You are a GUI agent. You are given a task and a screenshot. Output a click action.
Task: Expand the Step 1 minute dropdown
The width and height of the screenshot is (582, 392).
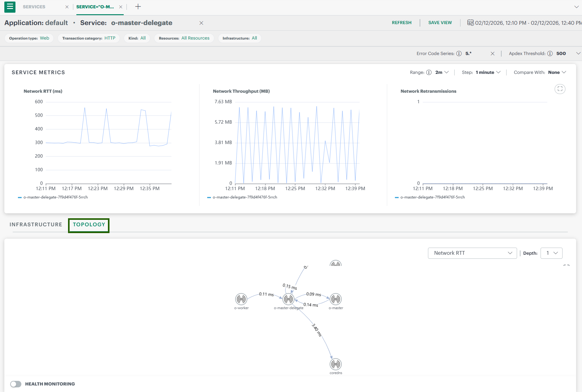[x=488, y=72]
